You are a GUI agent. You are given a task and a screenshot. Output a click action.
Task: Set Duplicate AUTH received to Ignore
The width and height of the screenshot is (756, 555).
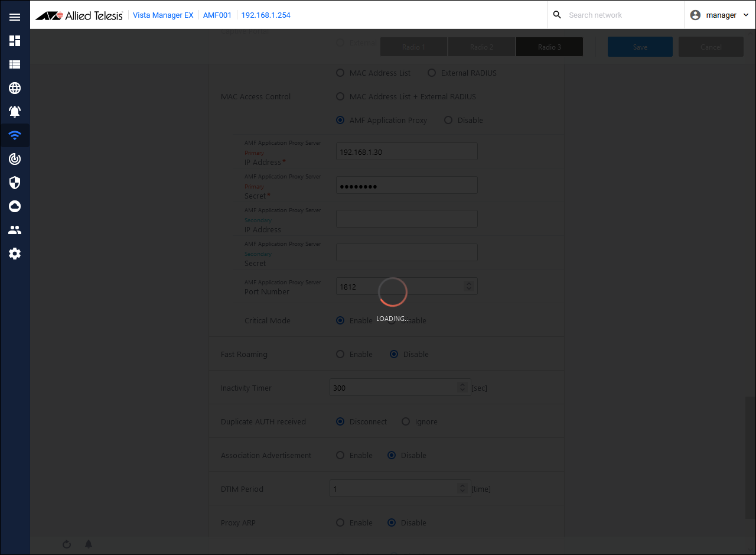406,422
